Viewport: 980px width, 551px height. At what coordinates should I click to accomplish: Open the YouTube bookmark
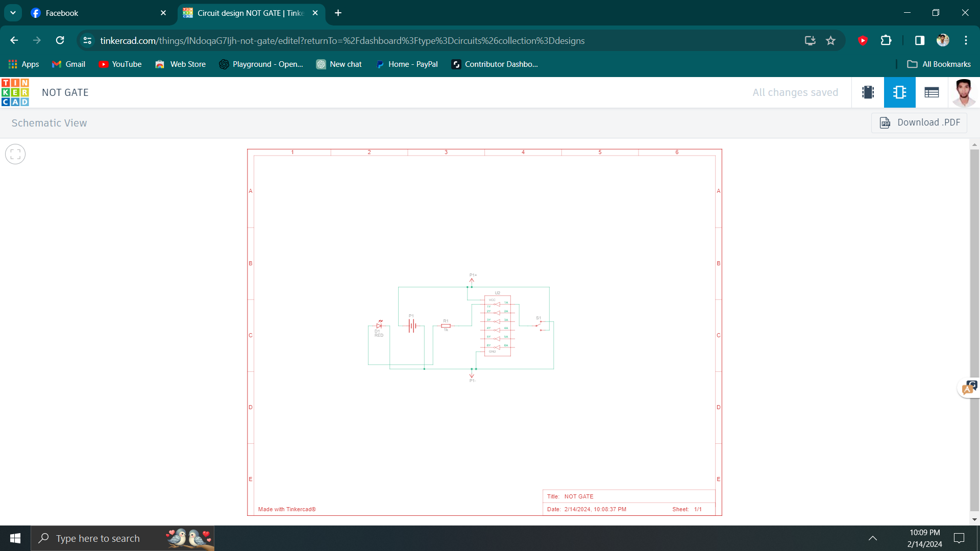pyautogui.click(x=120, y=64)
